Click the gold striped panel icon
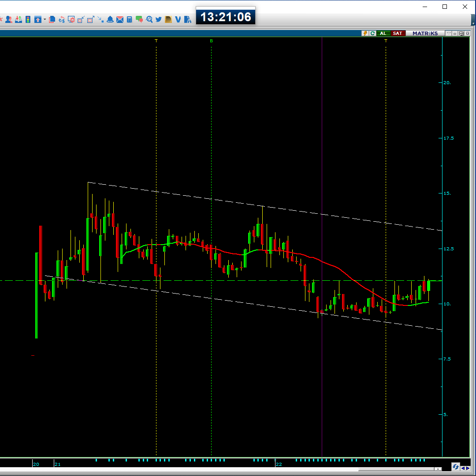 tap(168, 20)
